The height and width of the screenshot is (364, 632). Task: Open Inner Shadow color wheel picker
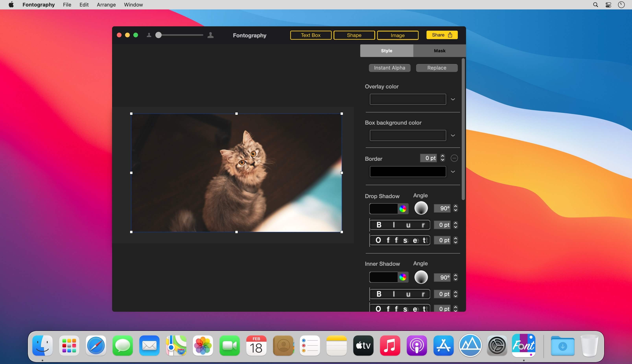[x=403, y=277]
